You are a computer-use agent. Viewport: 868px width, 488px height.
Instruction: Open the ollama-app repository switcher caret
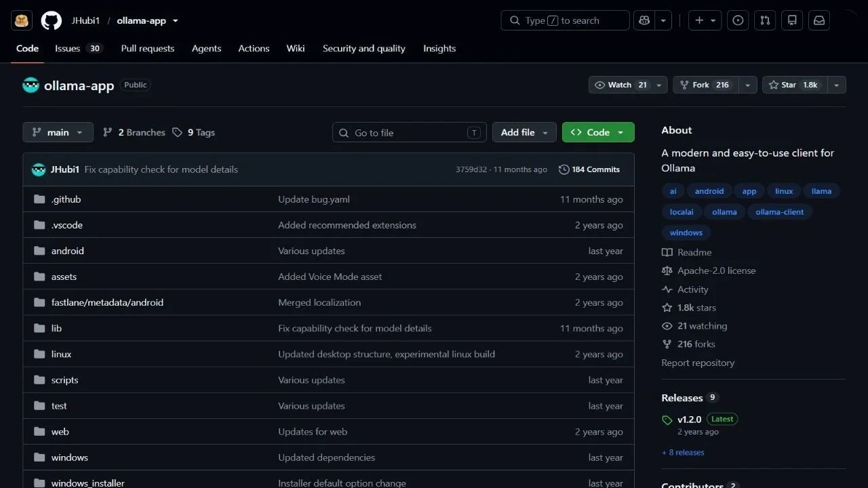[x=176, y=20]
